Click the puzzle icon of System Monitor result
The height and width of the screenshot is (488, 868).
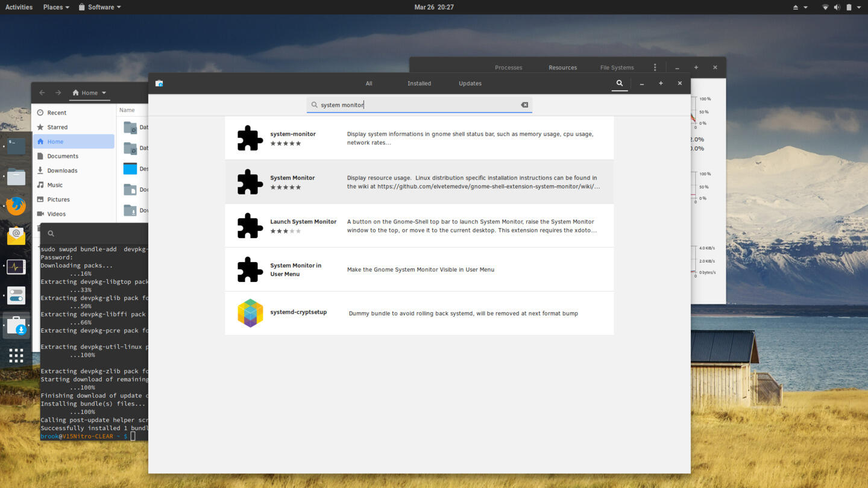[250, 182]
